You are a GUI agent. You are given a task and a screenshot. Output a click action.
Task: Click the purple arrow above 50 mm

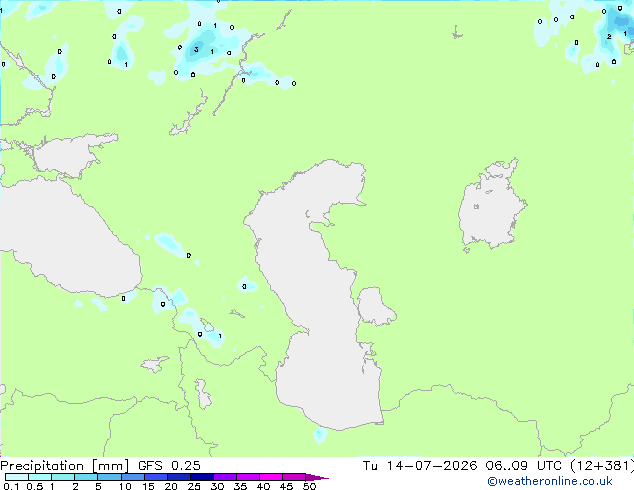tap(317, 477)
